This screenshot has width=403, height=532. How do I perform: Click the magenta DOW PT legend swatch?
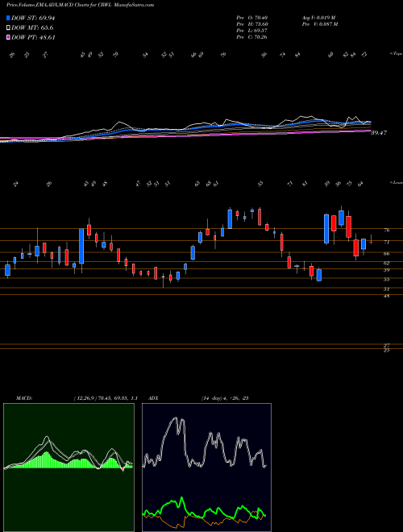tap(9, 37)
